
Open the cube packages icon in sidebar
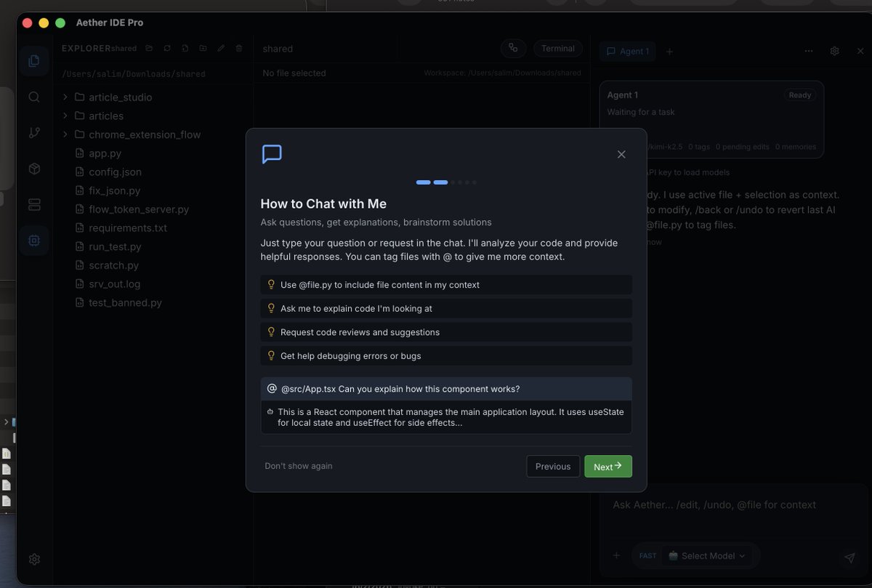[x=34, y=168]
